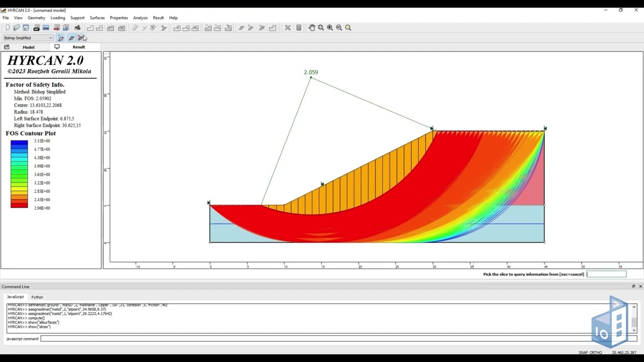Click the red undo arrow icon

pyautogui.click(x=57, y=28)
